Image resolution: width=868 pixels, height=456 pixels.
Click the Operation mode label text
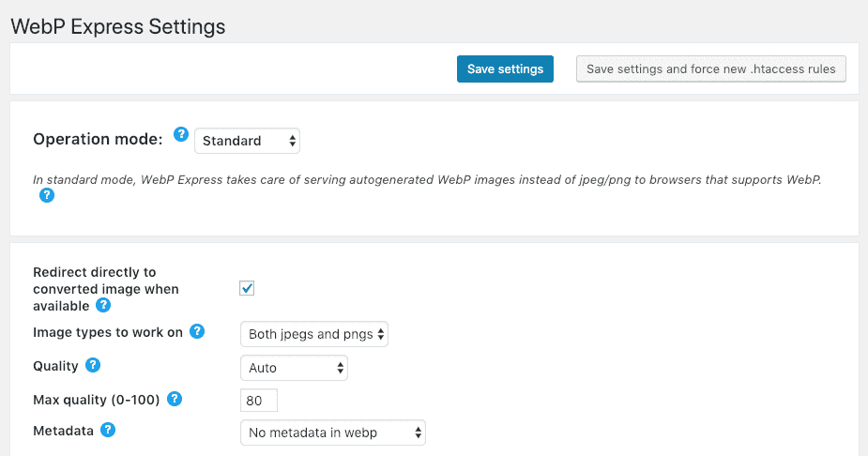click(x=98, y=139)
